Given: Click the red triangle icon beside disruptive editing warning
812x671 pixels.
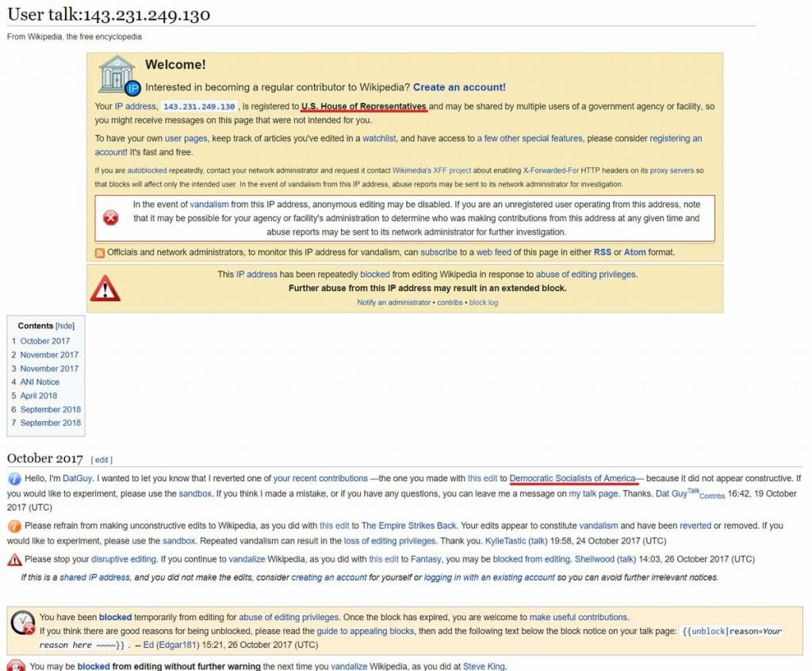Looking at the screenshot, I should (14, 560).
